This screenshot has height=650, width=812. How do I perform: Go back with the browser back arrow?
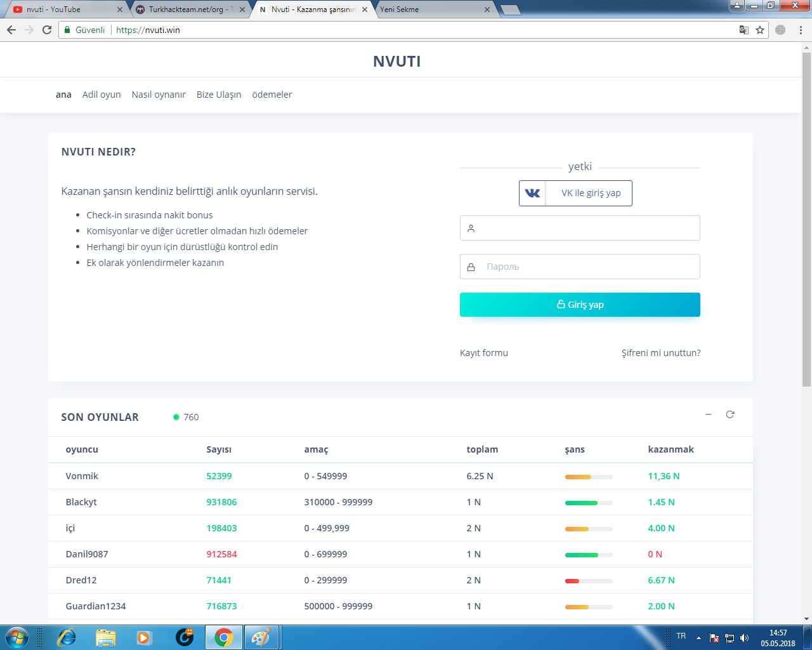[11, 30]
